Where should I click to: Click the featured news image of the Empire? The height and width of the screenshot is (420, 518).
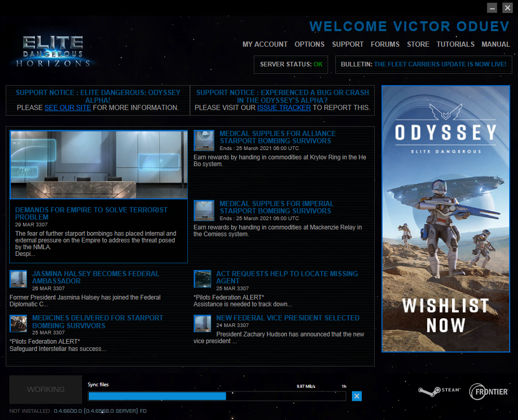99,165
